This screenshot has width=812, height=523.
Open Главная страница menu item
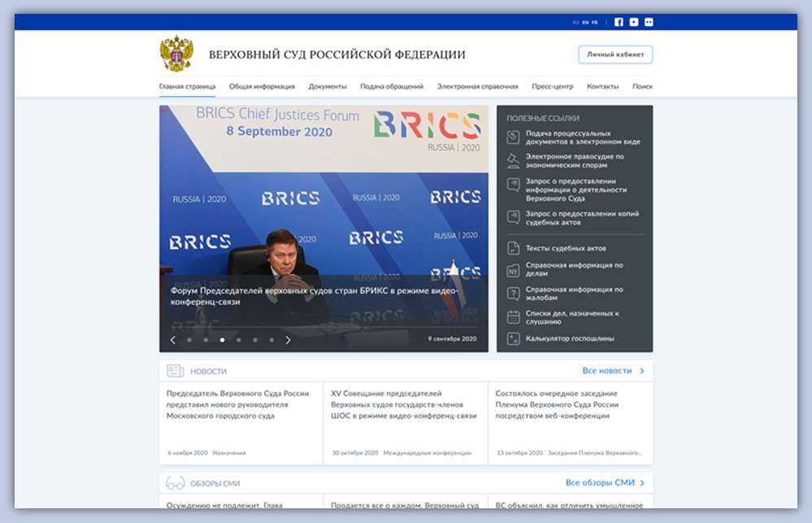pyautogui.click(x=187, y=86)
